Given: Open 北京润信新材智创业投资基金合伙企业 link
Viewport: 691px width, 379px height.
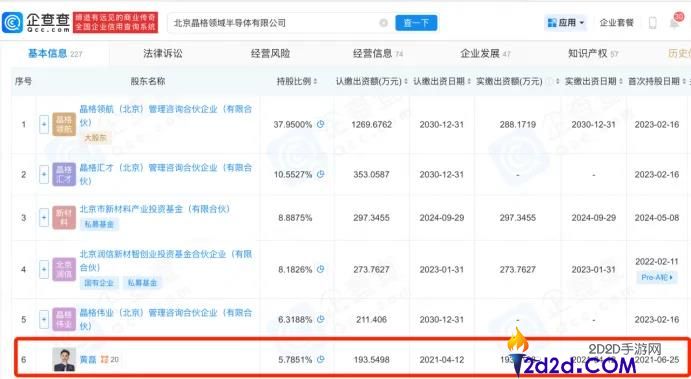Looking at the screenshot, I should 166,260.
